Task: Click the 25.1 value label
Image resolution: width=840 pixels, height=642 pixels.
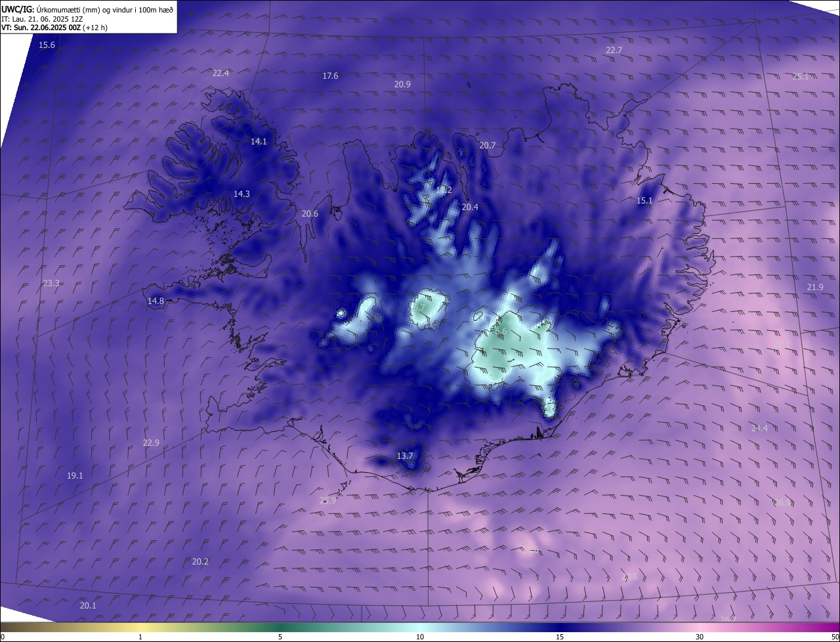Action: (x=801, y=77)
